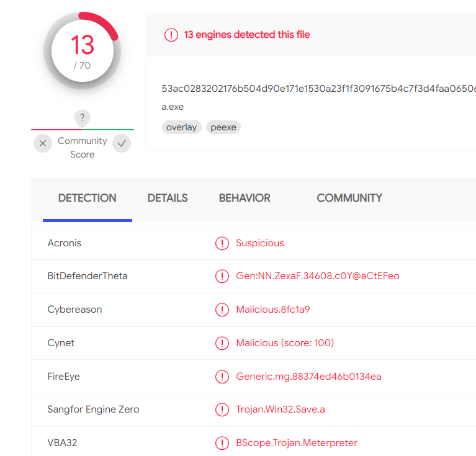Click the 'BScope.Trojan.Meterpreter' result

pos(297,442)
